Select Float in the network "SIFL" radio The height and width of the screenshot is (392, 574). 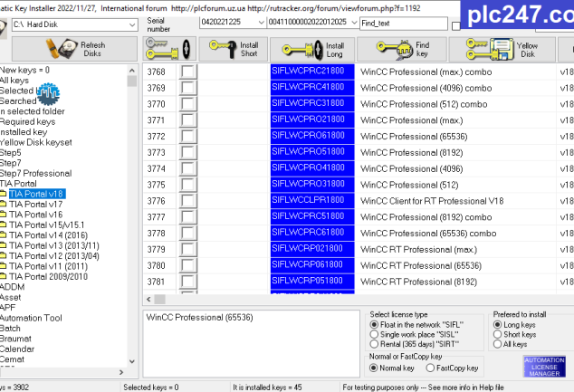click(374, 324)
